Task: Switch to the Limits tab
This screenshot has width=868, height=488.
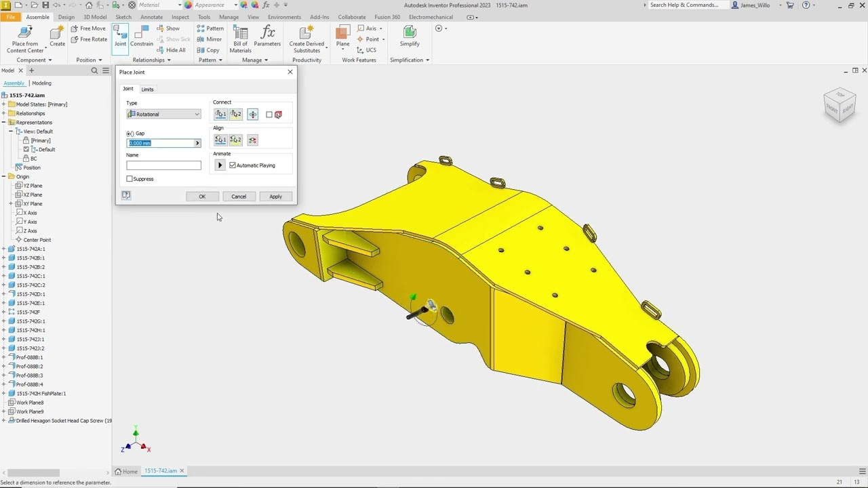Action: point(147,89)
